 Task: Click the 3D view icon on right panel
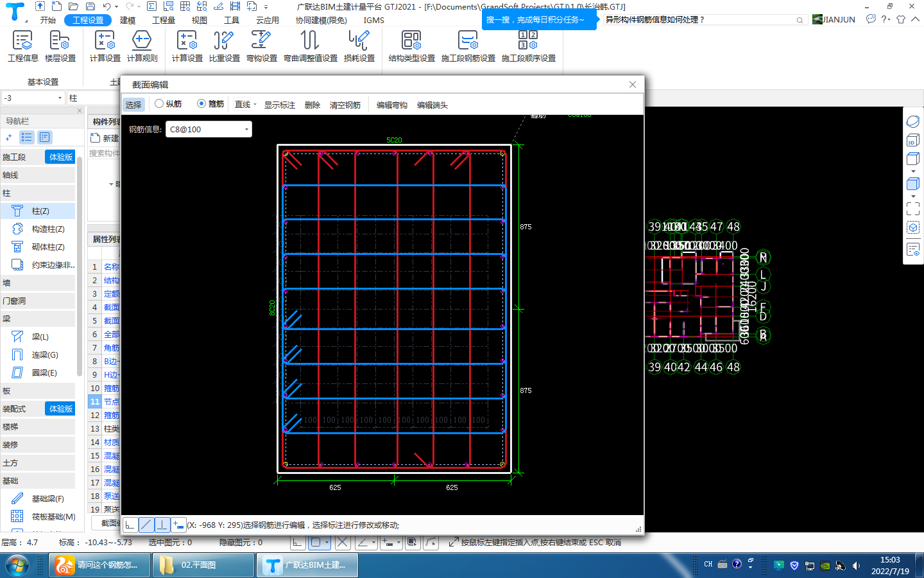click(913, 141)
